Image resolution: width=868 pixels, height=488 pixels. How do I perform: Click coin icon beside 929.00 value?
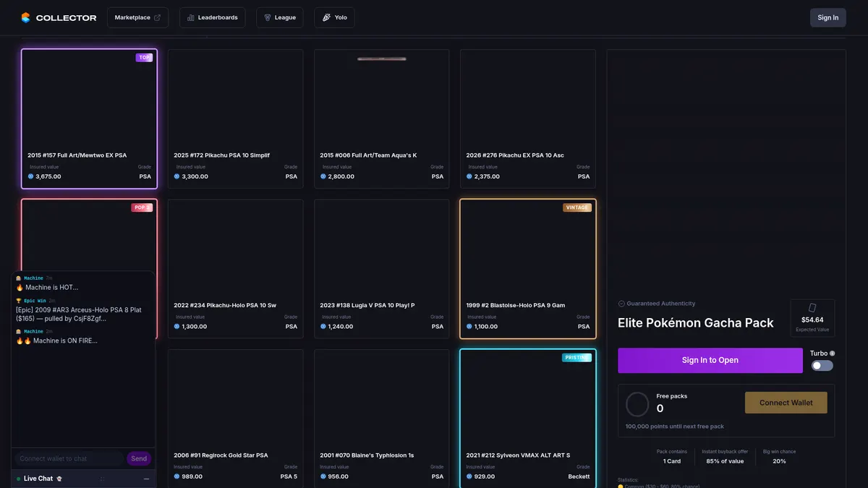(x=469, y=476)
